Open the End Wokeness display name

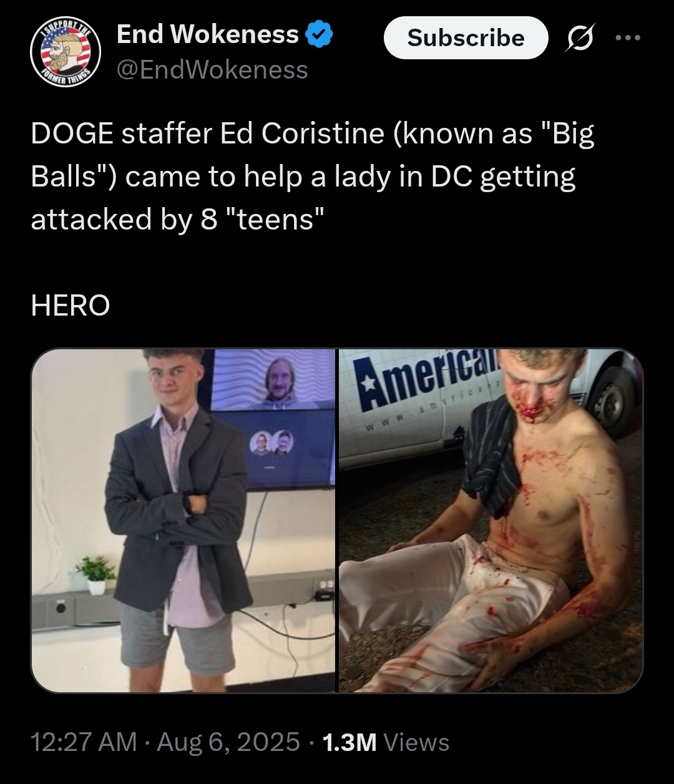[208, 34]
